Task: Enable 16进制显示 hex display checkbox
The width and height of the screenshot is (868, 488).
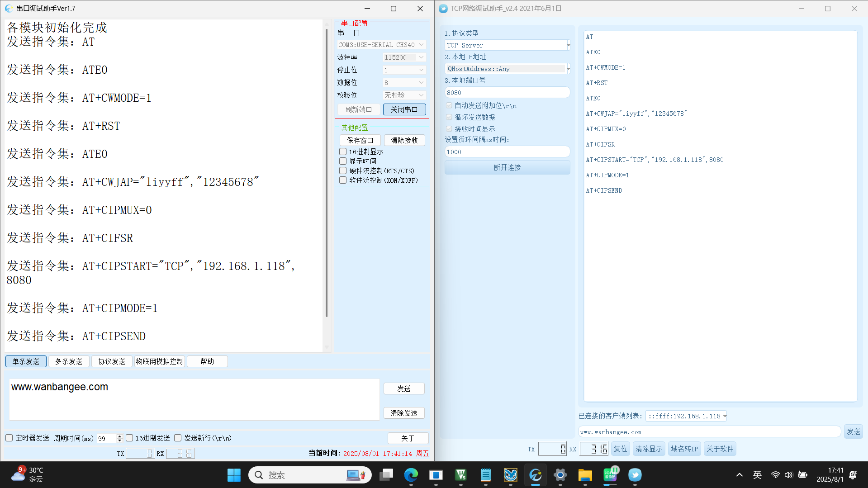Action: pos(343,152)
